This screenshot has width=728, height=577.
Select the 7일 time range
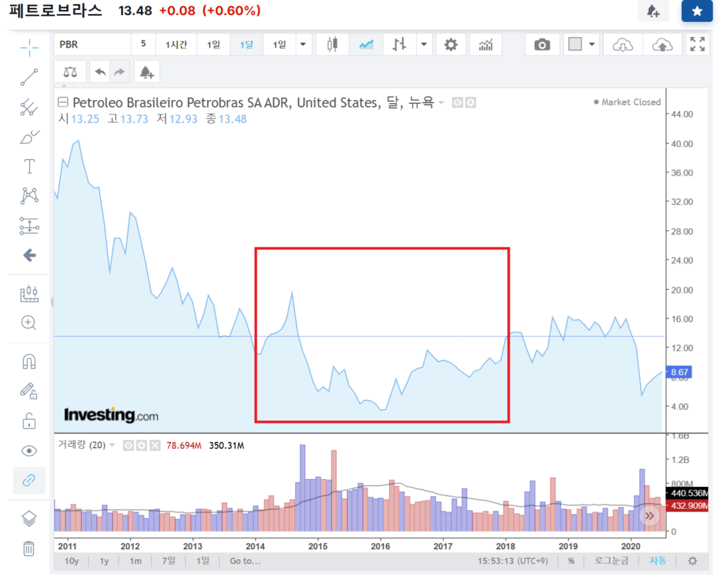168,561
